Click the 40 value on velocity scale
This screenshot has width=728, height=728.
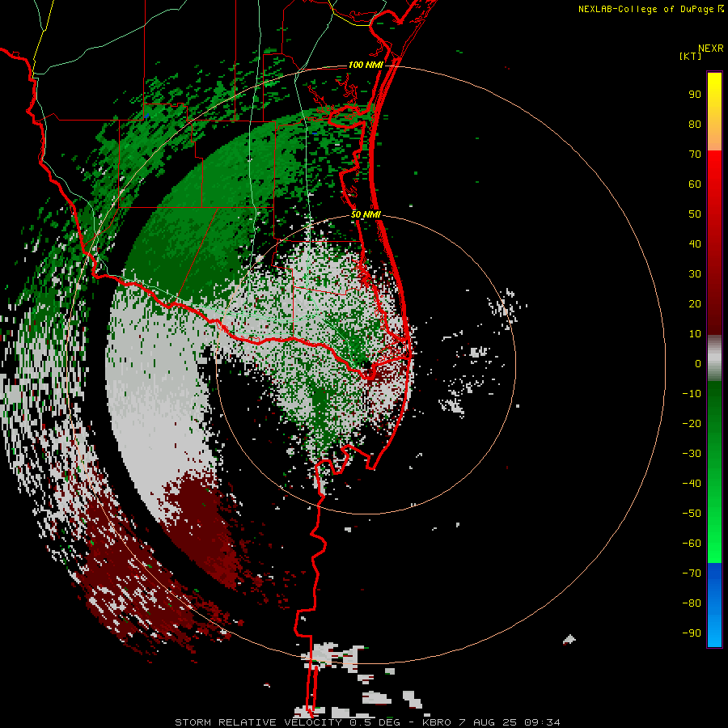pyautogui.click(x=695, y=244)
